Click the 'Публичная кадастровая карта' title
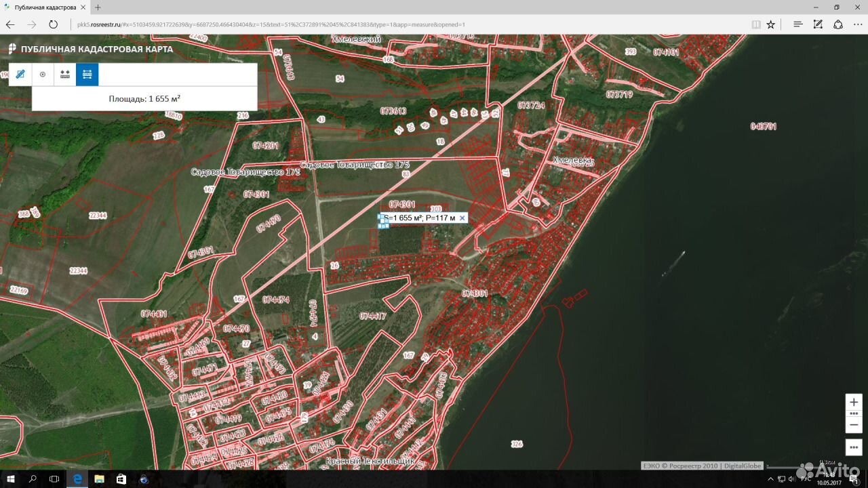 pos(97,49)
